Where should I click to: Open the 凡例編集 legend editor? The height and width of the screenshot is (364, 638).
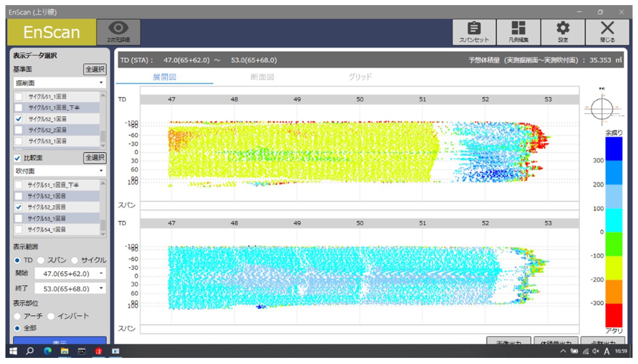tap(518, 32)
